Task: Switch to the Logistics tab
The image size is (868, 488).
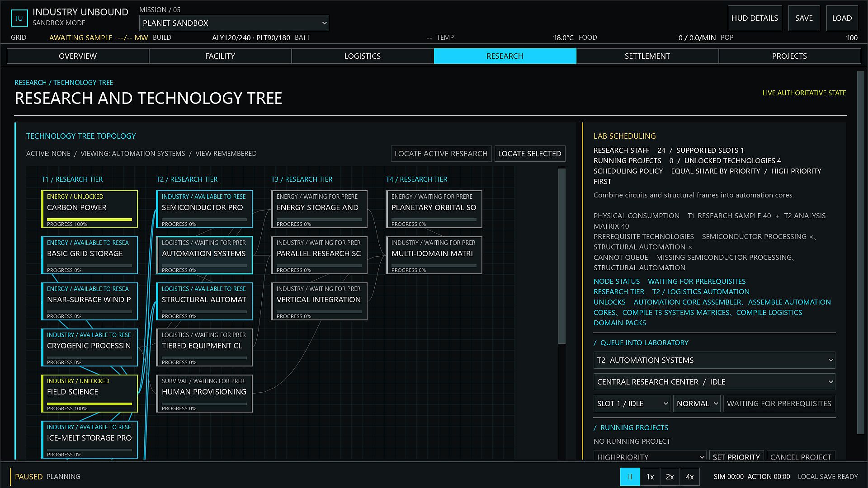Action: pyautogui.click(x=363, y=56)
